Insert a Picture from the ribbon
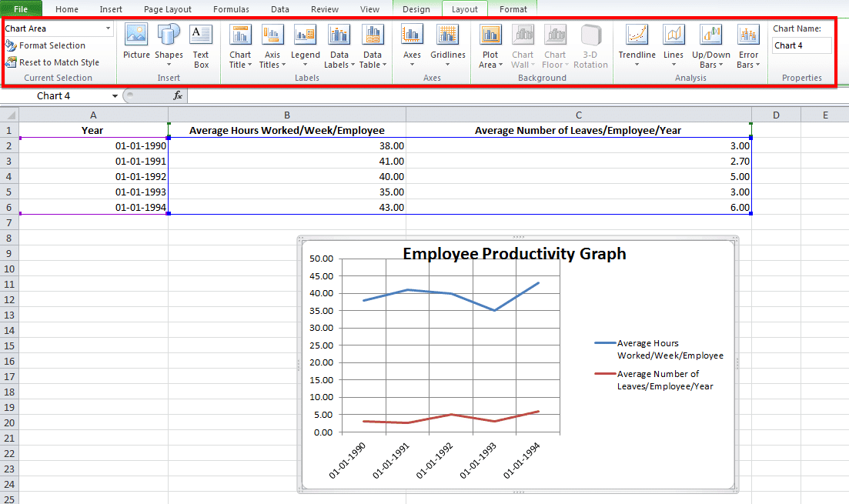This screenshot has width=849, height=504. pos(136,42)
